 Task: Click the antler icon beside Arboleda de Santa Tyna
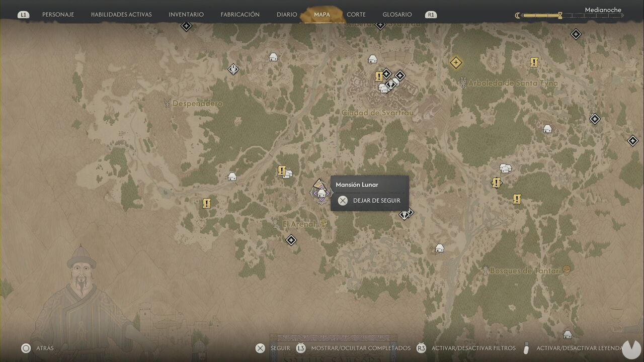(463, 82)
